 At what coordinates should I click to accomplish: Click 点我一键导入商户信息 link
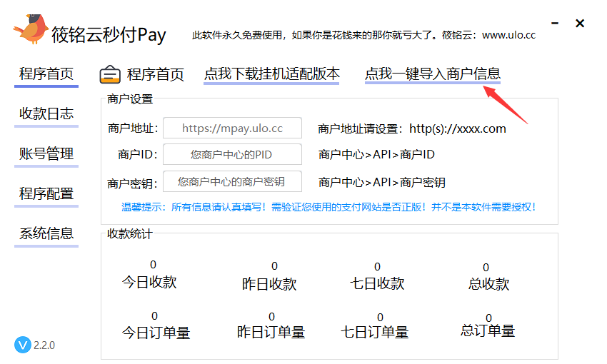[x=433, y=74]
